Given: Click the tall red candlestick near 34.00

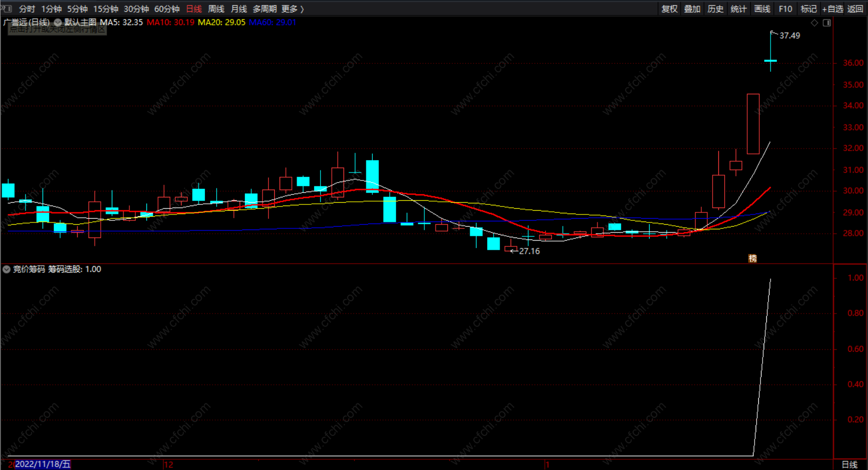Looking at the screenshot, I should click(753, 124).
